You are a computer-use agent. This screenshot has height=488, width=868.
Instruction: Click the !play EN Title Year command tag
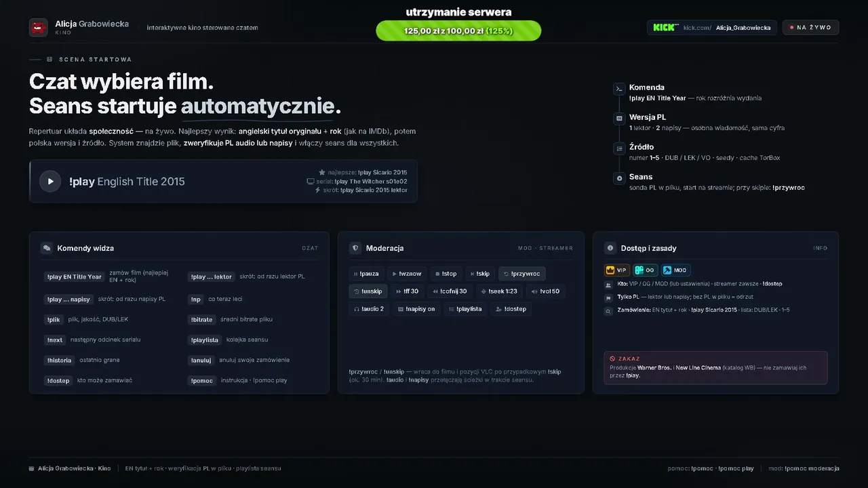tap(74, 277)
